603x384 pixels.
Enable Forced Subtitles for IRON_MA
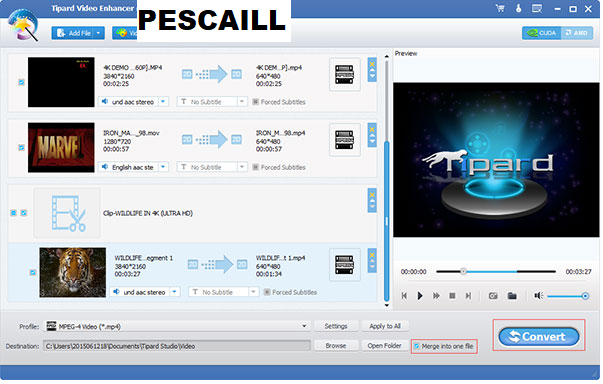click(255, 167)
